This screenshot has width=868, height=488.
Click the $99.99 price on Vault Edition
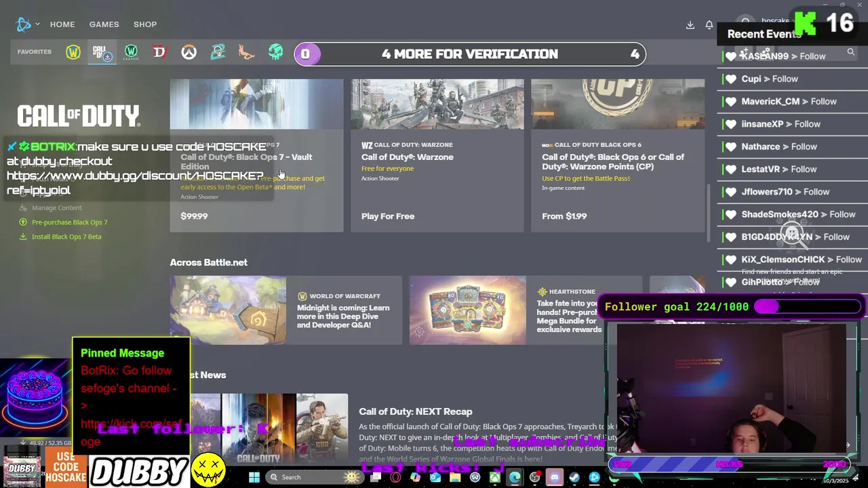click(194, 216)
